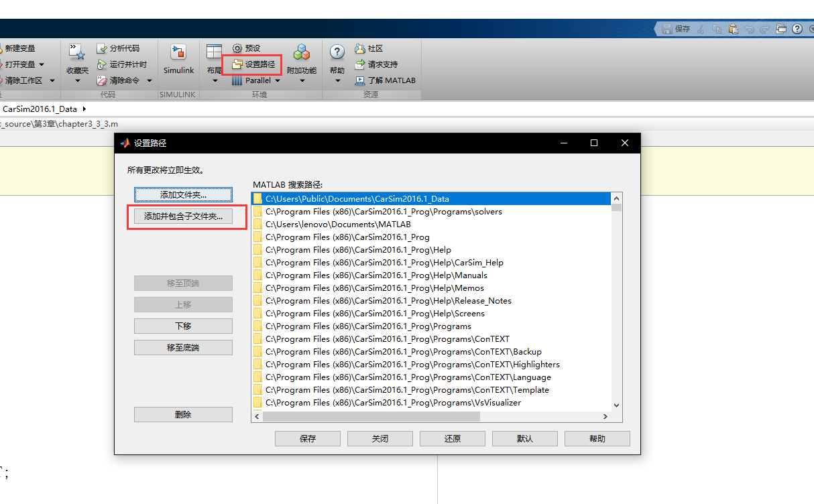Select the path row ending in ConTEXT\Backup
Screen dimensions: 814x504
431,351
